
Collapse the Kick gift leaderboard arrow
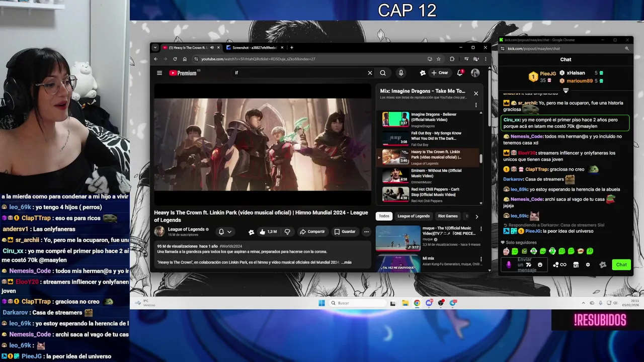tap(566, 90)
